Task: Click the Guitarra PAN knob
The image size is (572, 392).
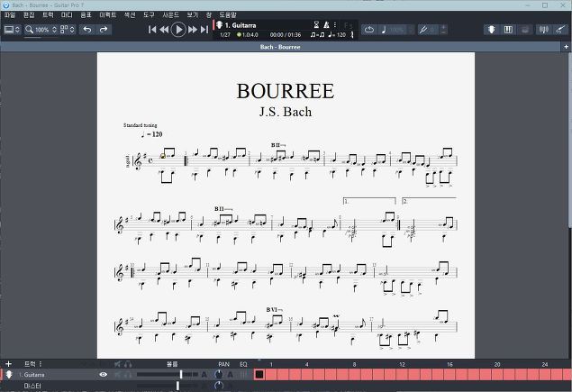Action: click(x=219, y=375)
